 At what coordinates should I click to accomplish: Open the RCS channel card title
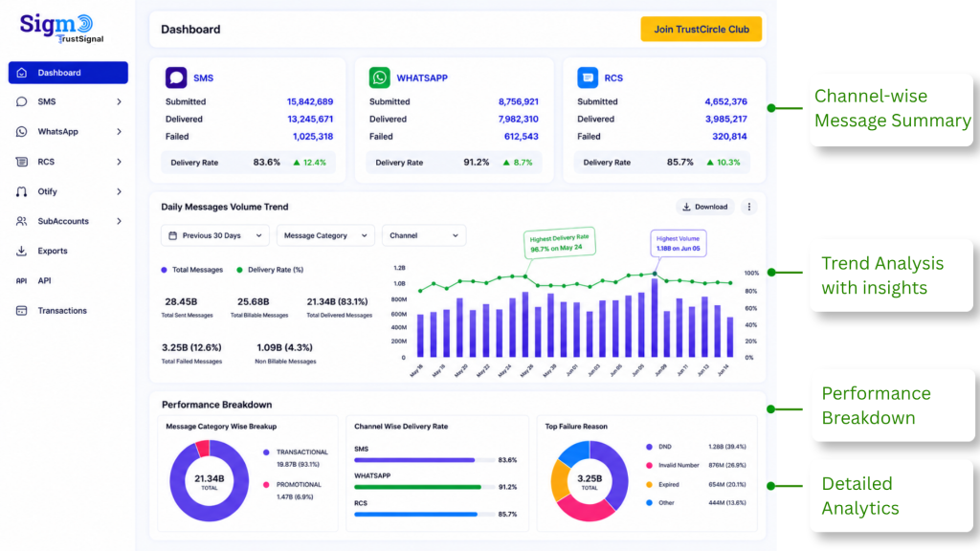[613, 78]
